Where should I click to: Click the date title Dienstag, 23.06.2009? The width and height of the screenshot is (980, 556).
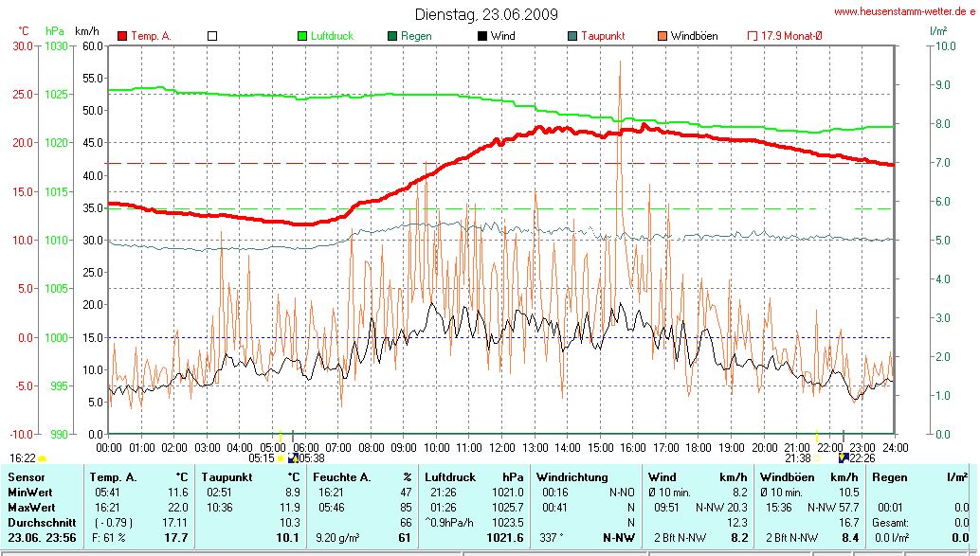486,14
